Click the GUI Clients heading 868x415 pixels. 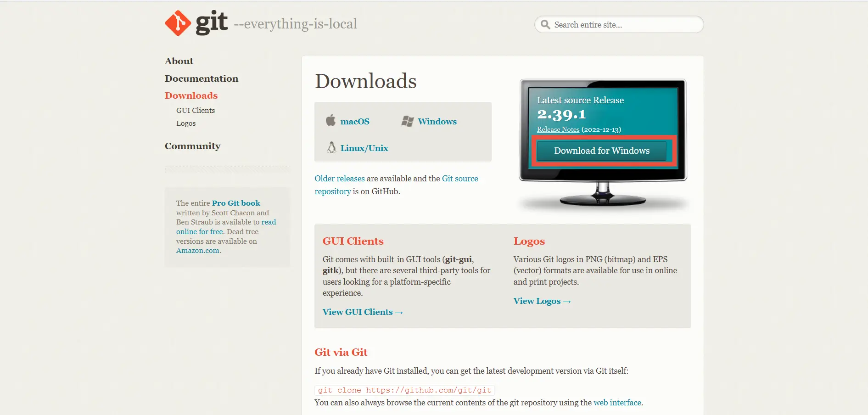[x=353, y=241]
